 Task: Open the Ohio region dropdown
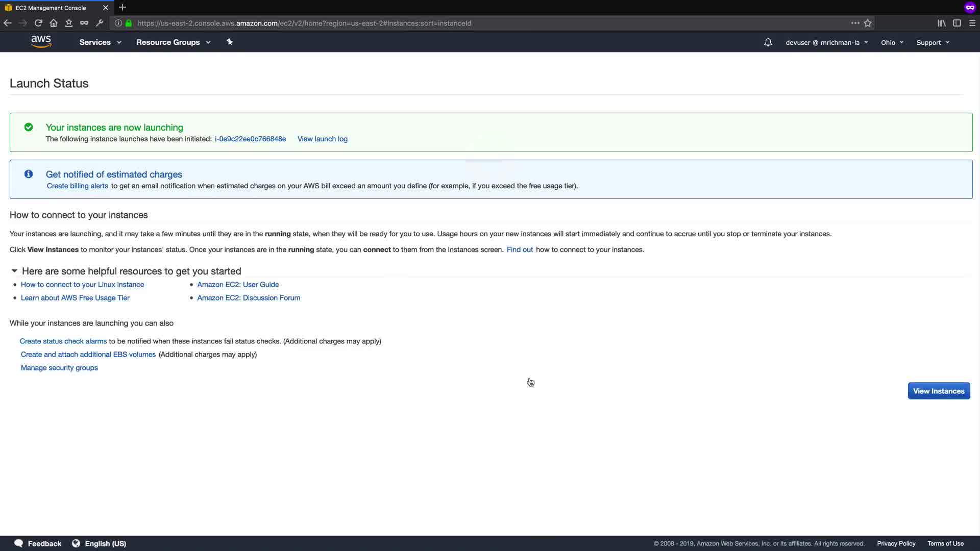tap(892, 42)
